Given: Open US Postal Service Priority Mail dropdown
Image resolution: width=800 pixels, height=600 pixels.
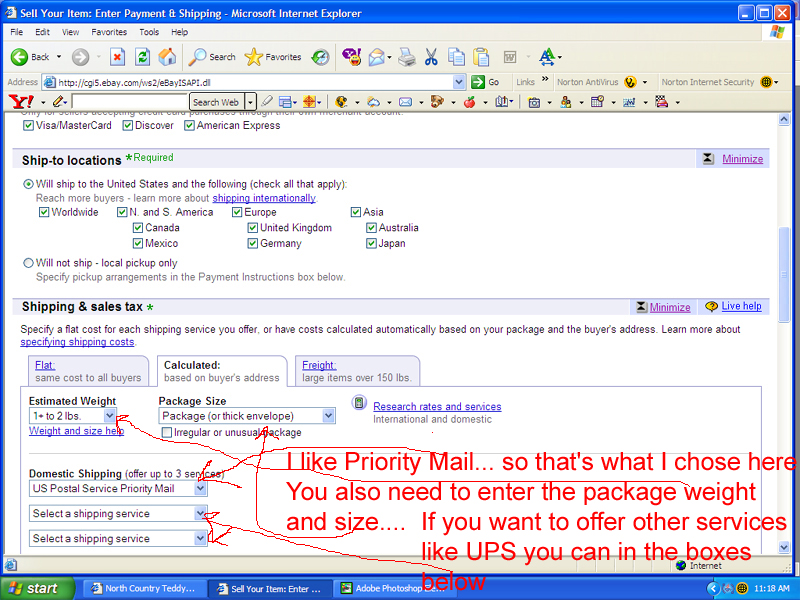Looking at the screenshot, I should tap(200, 489).
